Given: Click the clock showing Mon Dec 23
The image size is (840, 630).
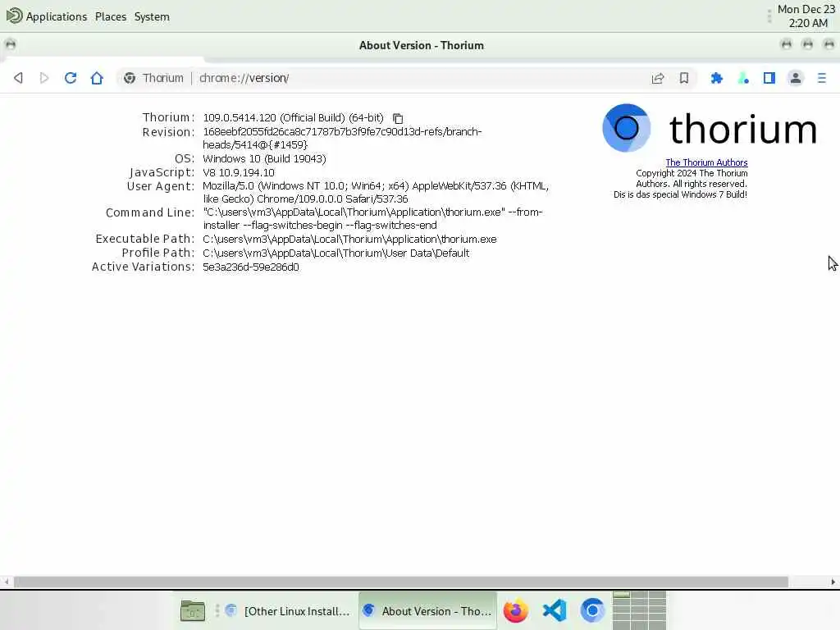Looking at the screenshot, I should point(806,16).
